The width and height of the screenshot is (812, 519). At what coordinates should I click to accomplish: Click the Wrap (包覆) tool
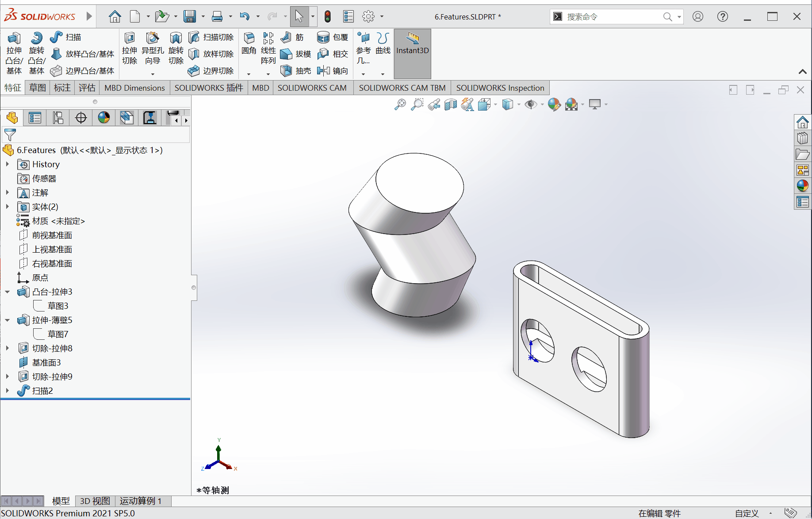coord(333,37)
